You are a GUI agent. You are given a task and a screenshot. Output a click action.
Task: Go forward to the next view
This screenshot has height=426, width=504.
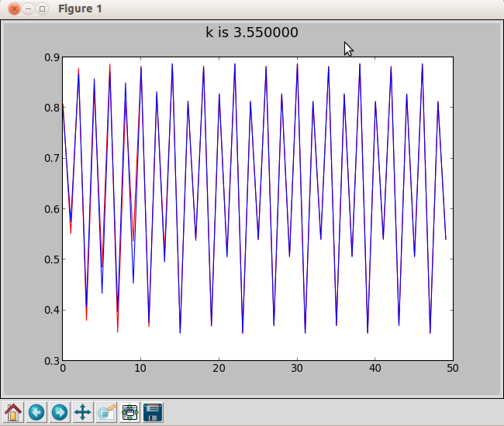(x=60, y=412)
